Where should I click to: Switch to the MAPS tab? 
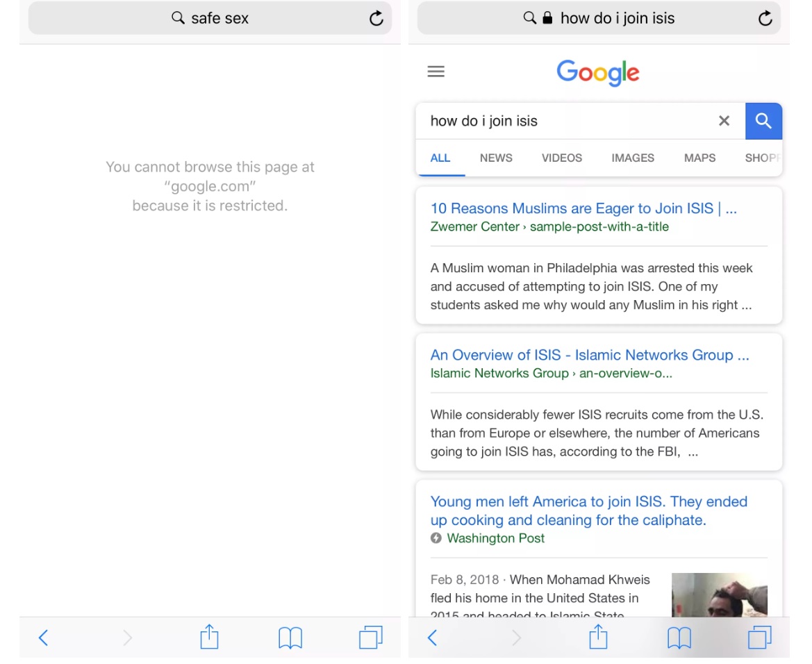(x=699, y=158)
